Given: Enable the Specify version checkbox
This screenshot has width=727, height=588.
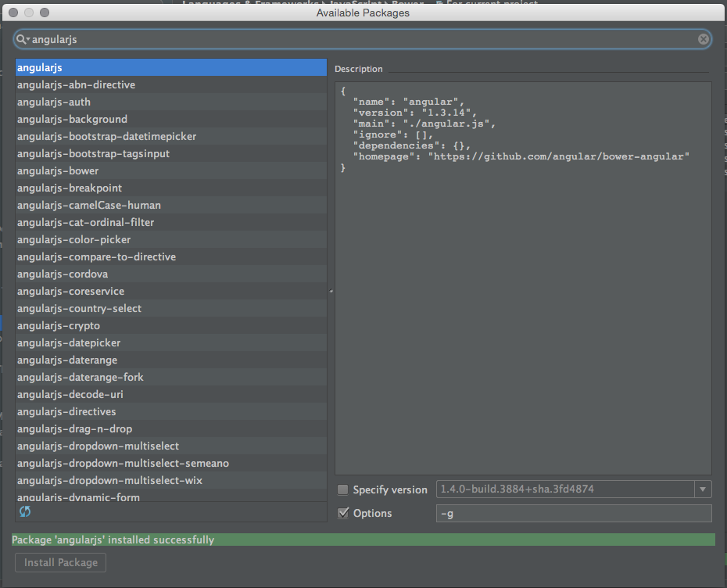Looking at the screenshot, I should pyautogui.click(x=342, y=489).
